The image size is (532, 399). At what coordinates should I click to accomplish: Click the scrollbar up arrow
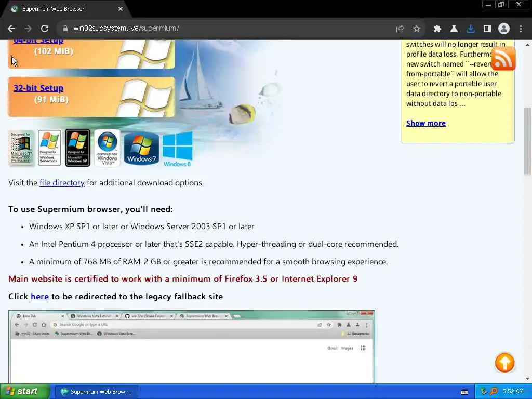(x=528, y=45)
